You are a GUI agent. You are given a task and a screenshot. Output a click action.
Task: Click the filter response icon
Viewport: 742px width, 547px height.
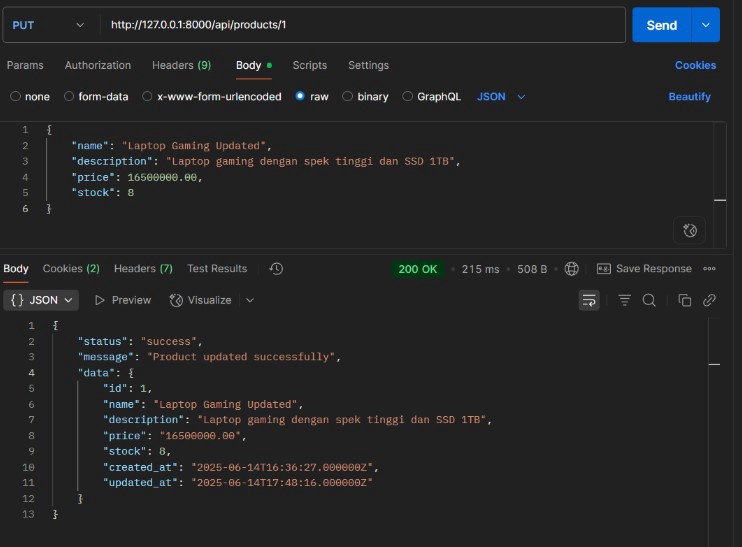tap(624, 300)
